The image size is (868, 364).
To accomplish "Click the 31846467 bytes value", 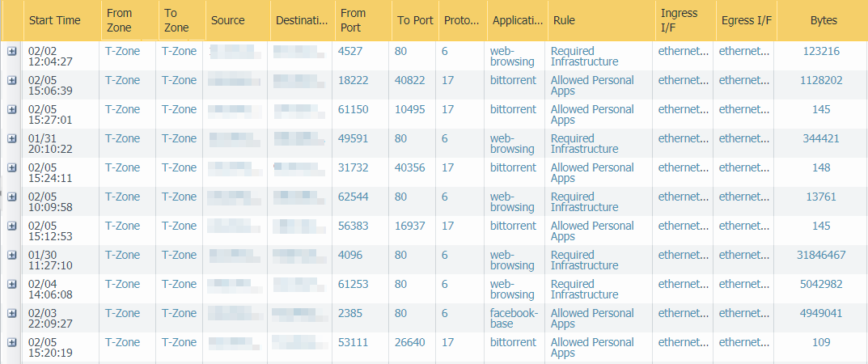I will (x=821, y=255).
